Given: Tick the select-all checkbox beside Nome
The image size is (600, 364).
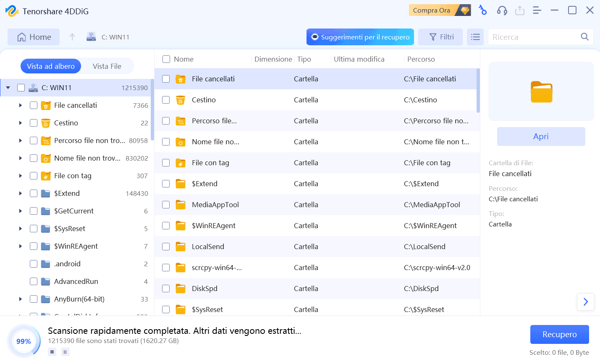Looking at the screenshot, I should tap(166, 59).
